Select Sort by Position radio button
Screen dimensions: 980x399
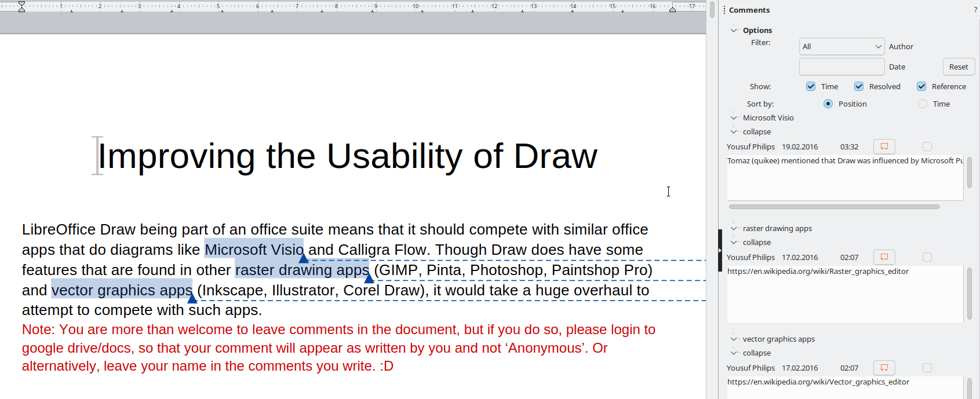pos(828,104)
